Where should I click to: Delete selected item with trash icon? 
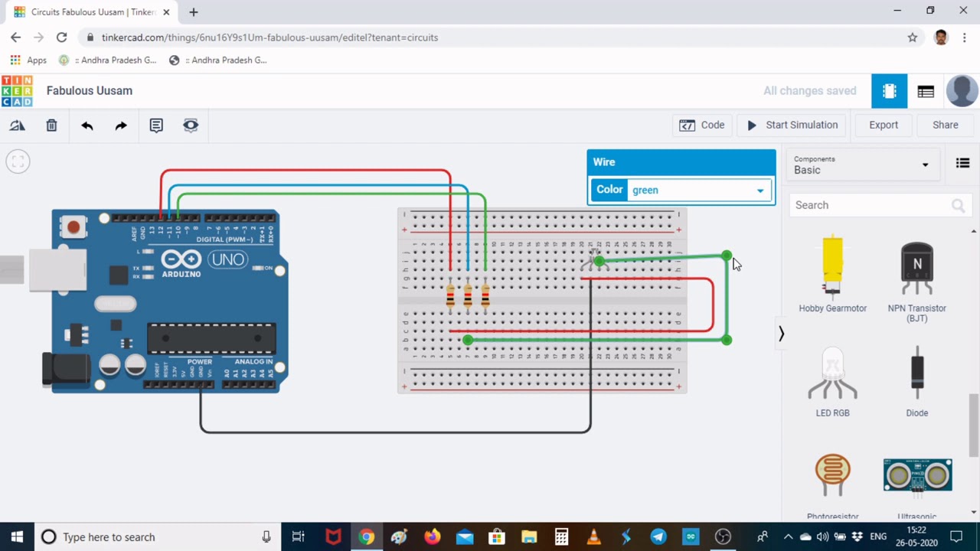[51, 126]
